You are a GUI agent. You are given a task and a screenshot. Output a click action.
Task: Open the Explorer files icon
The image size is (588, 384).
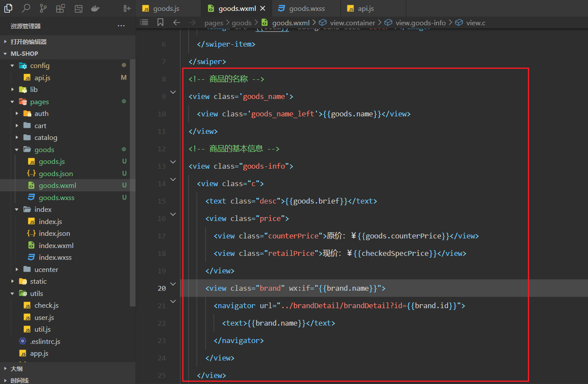tap(8, 8)
